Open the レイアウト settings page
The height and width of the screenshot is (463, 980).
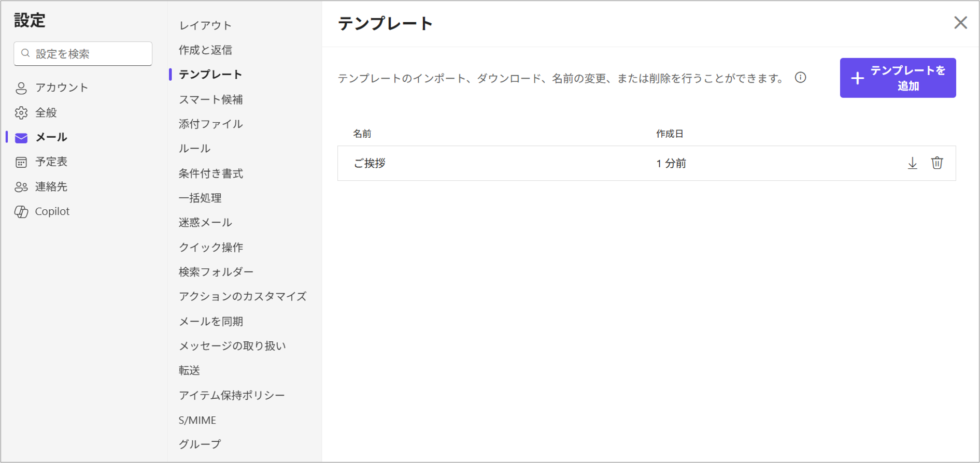pyautogui.click(x=205, y=25)
